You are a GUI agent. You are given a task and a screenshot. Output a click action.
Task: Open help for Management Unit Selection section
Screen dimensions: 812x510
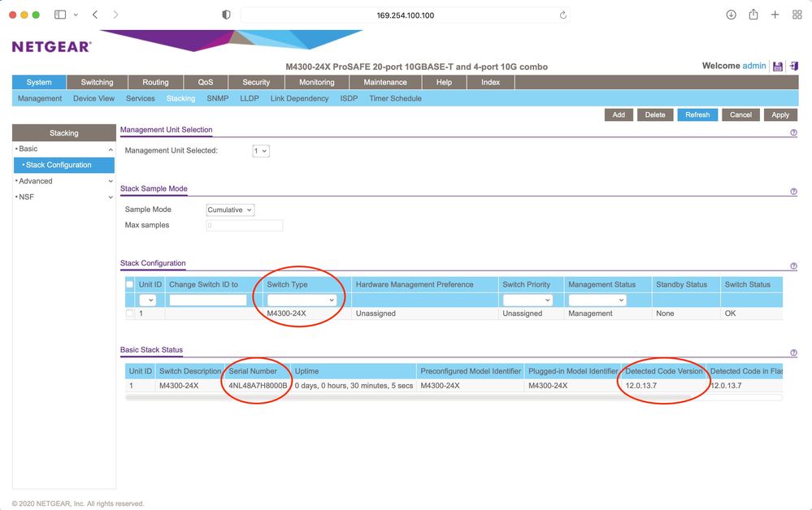793,132
